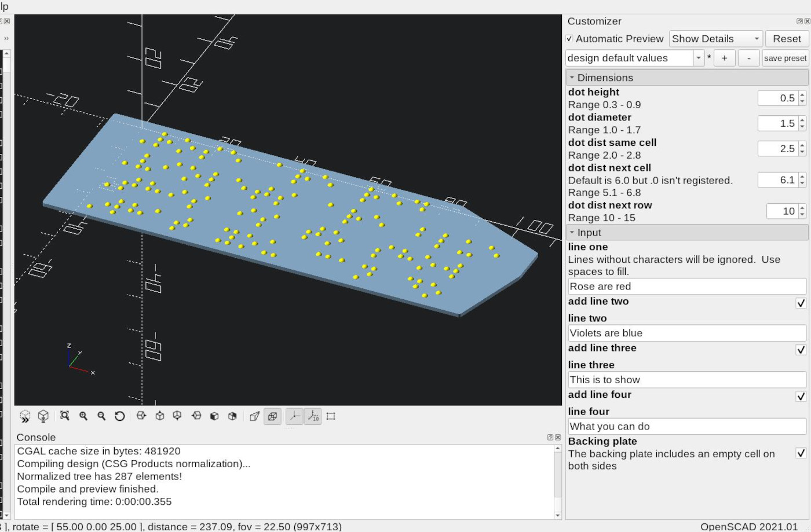The height and width of the screenshot is (532, 811).
Task: Click the dot height spinbox value
Action: point(781,98)
